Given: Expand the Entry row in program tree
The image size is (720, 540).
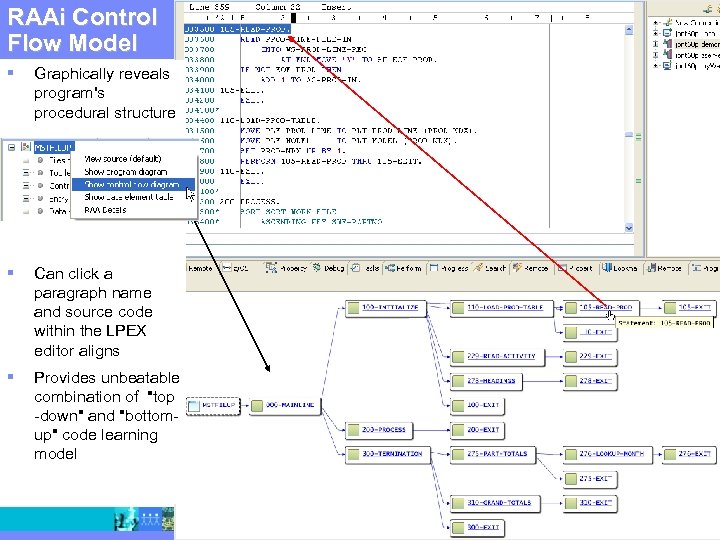Looking at the screenshot, I should 26,198.
